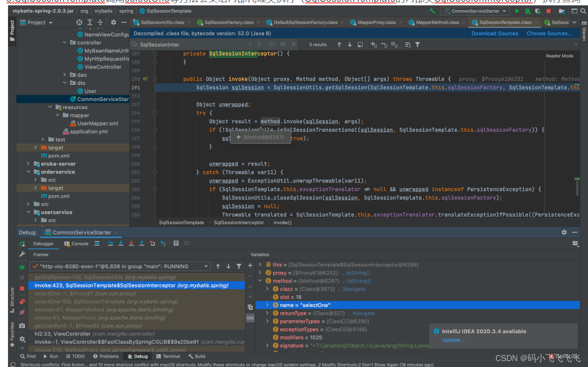The height and width of the screenshot is (367, 588).
Task: Open Terminal tool window tab
Action: click(x=168, y=356)
